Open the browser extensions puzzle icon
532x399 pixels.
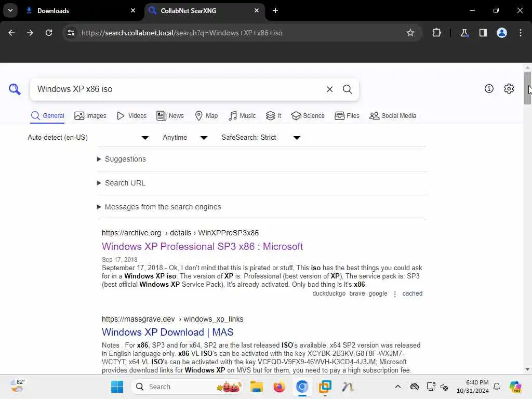pyautogui.click(x=436, y=33)
